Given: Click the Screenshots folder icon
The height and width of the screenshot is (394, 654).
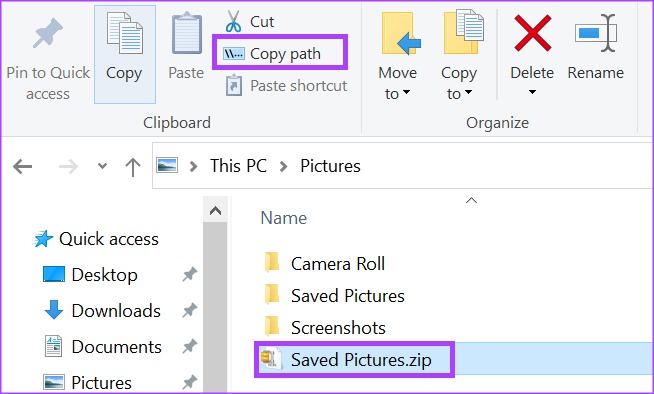Looking at the screenshot, I should pyautogui.click(x=272, y=327).
